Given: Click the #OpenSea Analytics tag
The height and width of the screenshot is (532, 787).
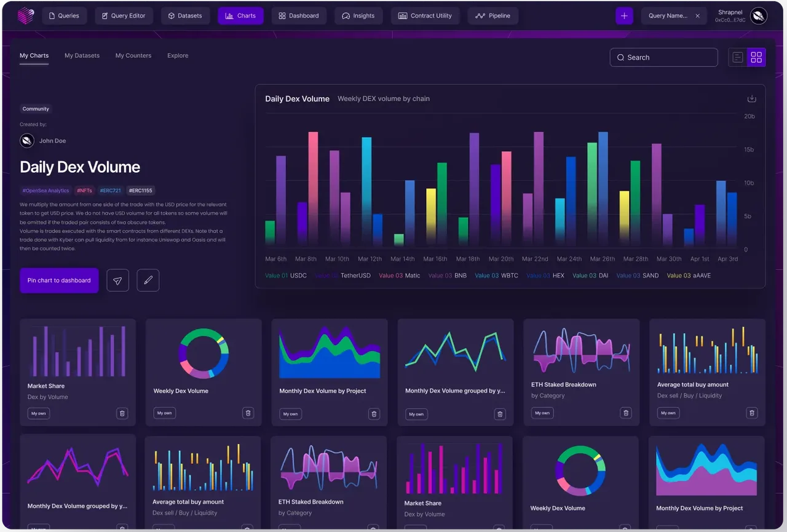Looking at the screenshot, I should tap(45, 191).
